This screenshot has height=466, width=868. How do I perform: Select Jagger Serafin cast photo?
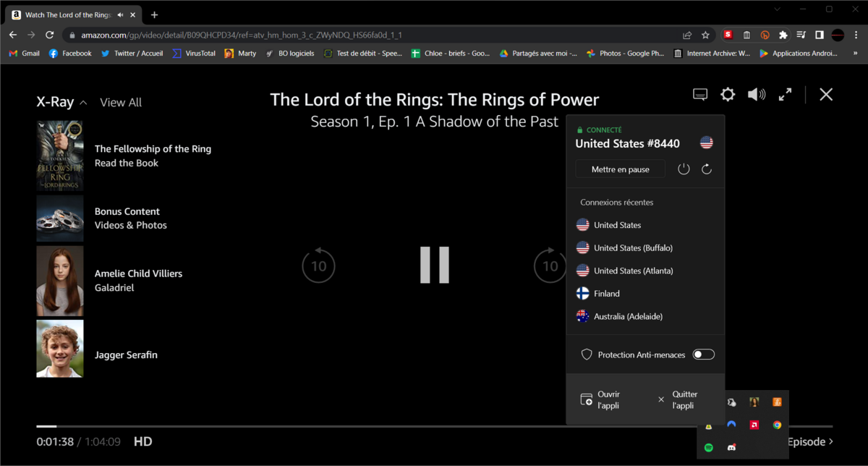coord(60,349)
